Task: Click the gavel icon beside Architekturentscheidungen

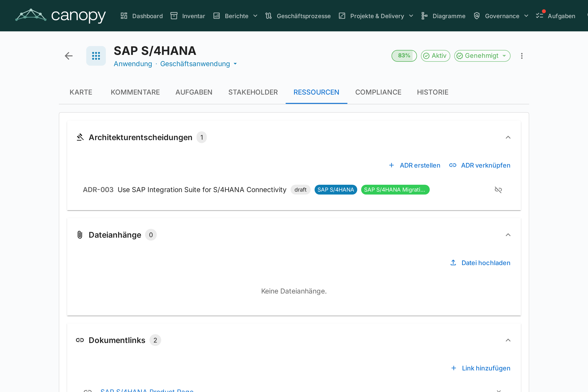Action: click(x=80, y=137)
